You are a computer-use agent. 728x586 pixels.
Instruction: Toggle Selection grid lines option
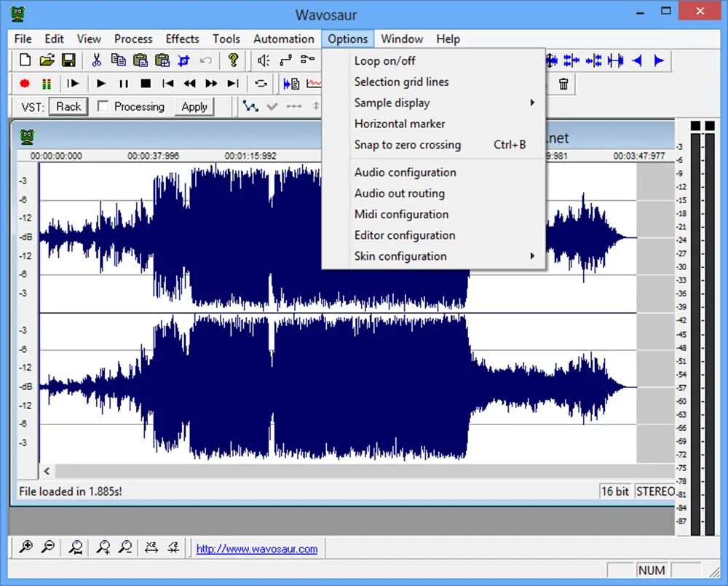tap(433, 82)
